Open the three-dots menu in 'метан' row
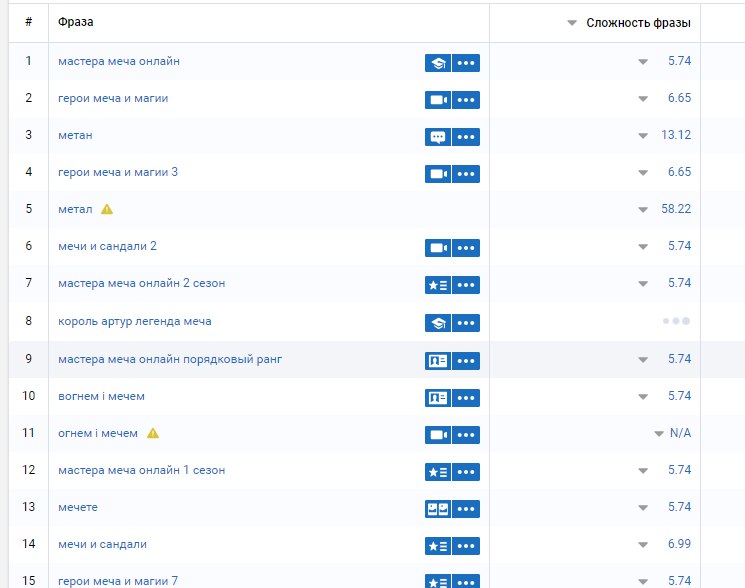Image resolution: width=745 pixels, height=588 pixels. coord(466,137)
